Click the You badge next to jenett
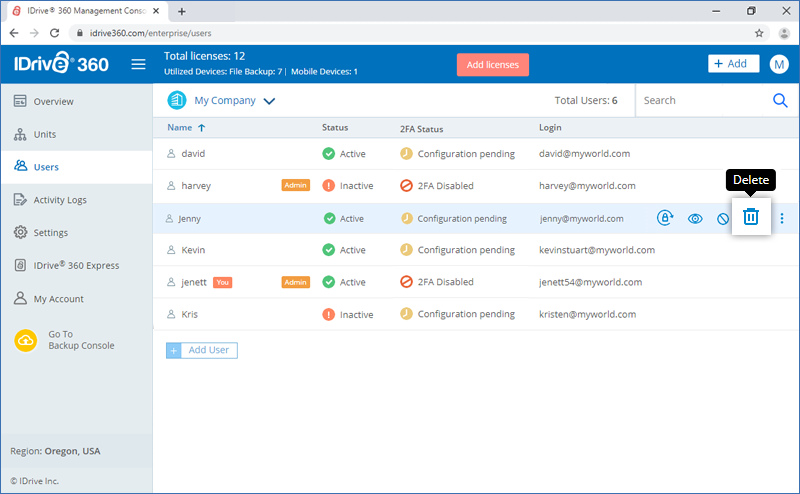Image resolution: width=800 pixels, height=494 pixels. click(x=222, y=282)
